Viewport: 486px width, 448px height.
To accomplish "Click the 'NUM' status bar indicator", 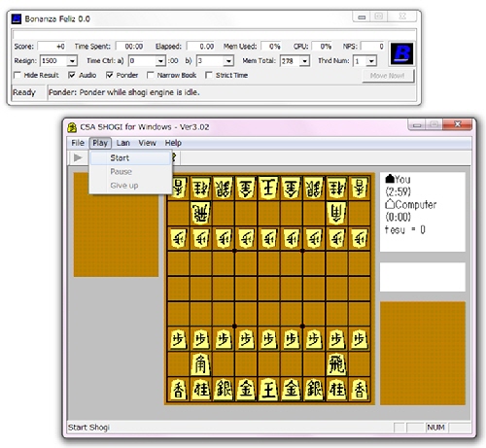I will coord(435,428).
